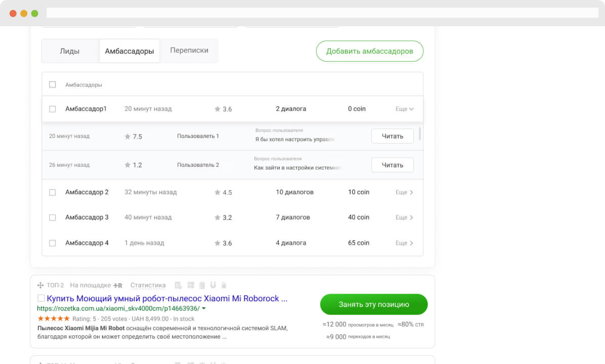Click the '2 диалога' cell for Амбассадор1
This screenshot has height=364, width=605.
(x=291, y=109)
